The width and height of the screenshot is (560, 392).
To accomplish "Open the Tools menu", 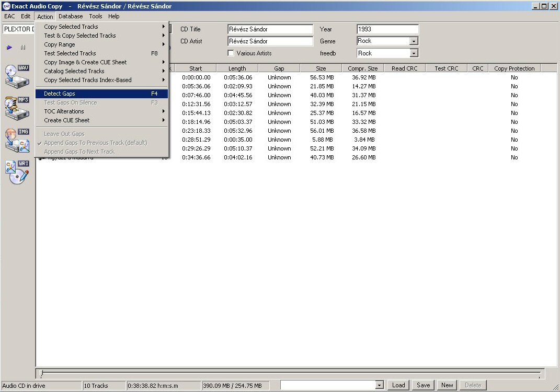I will click(x=95, y=16).
